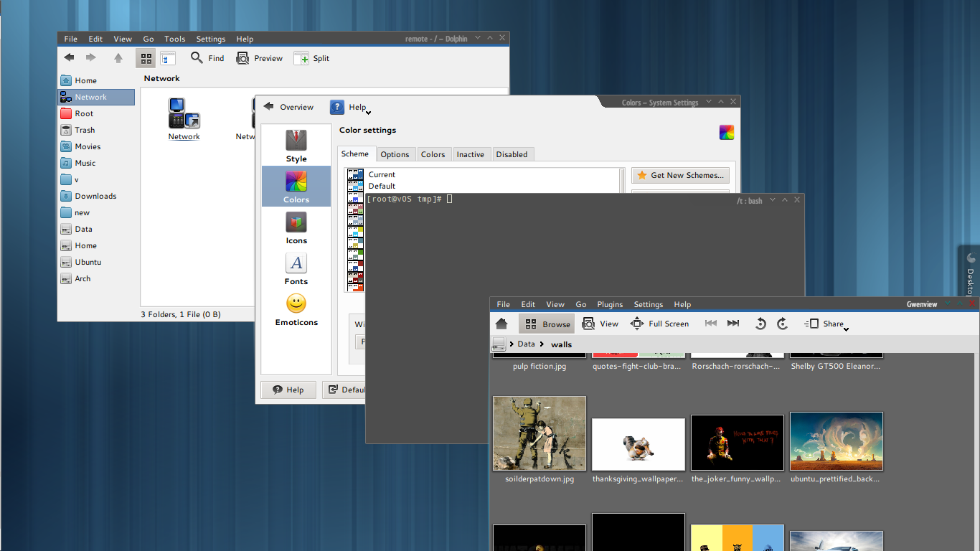Go to previous image in Gwenview
Screen dimensions: 980x551
(x=711, y=324)
